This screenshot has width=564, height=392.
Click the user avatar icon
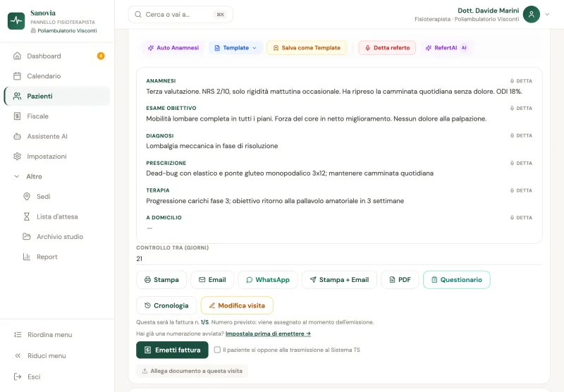[532, 14]
